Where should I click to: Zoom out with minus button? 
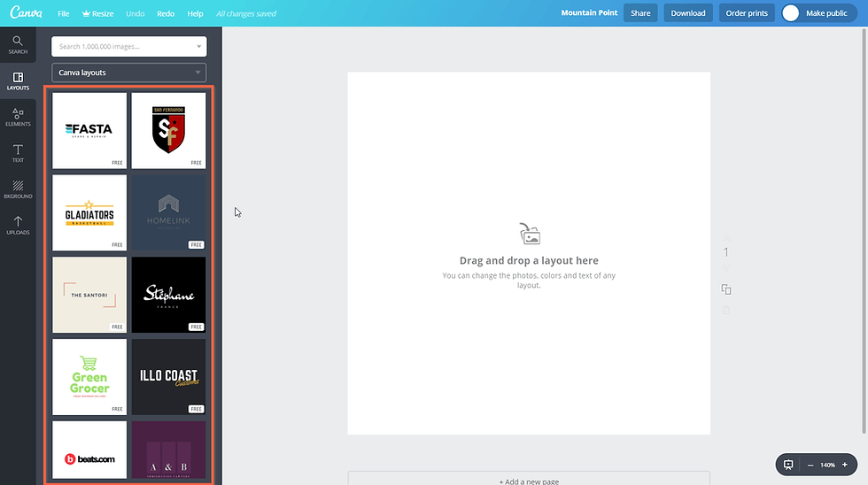[x=810, y=466]
